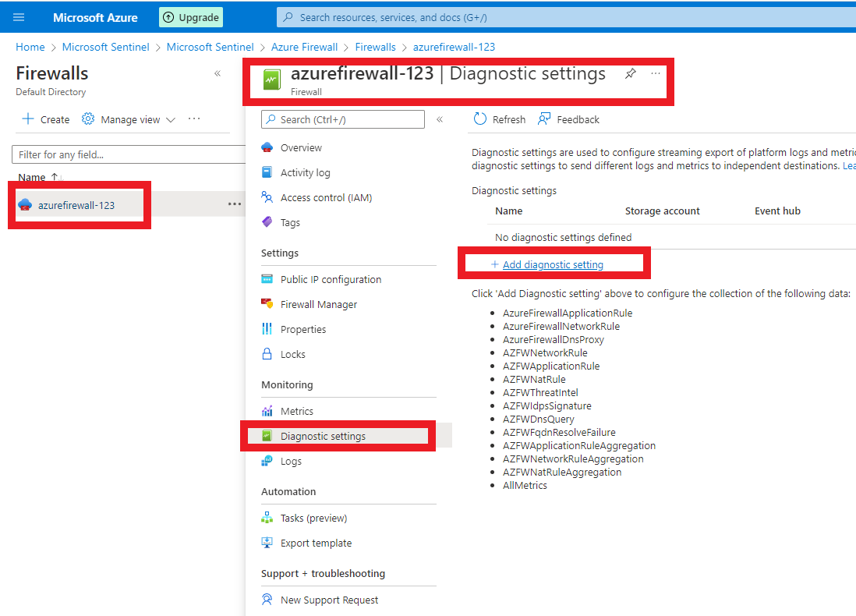This screenshot has height=616, width=856.
Task: Open the Logs blade
Action: point(290,461)
